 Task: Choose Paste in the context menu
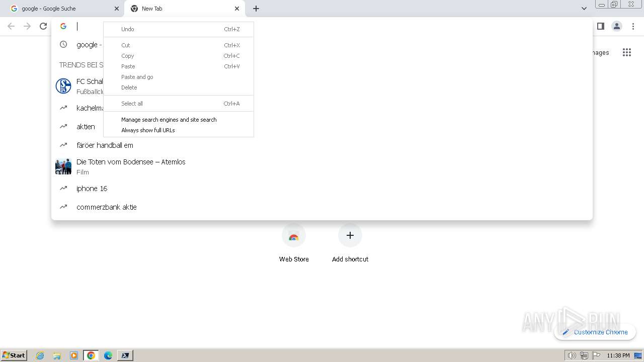coord(179,66)
